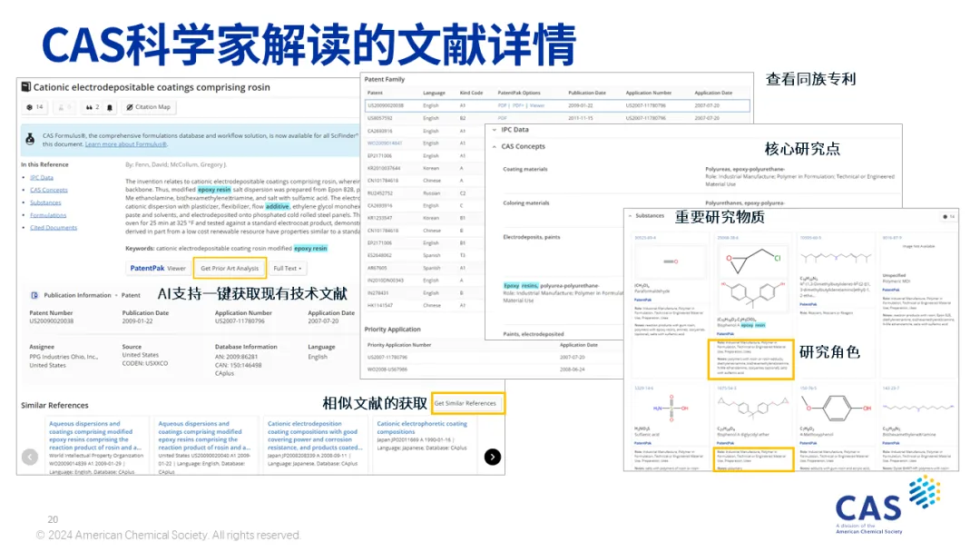Jump to Cited Documents in this reference
Screen dimensions: 980x552
pos(54,228)
